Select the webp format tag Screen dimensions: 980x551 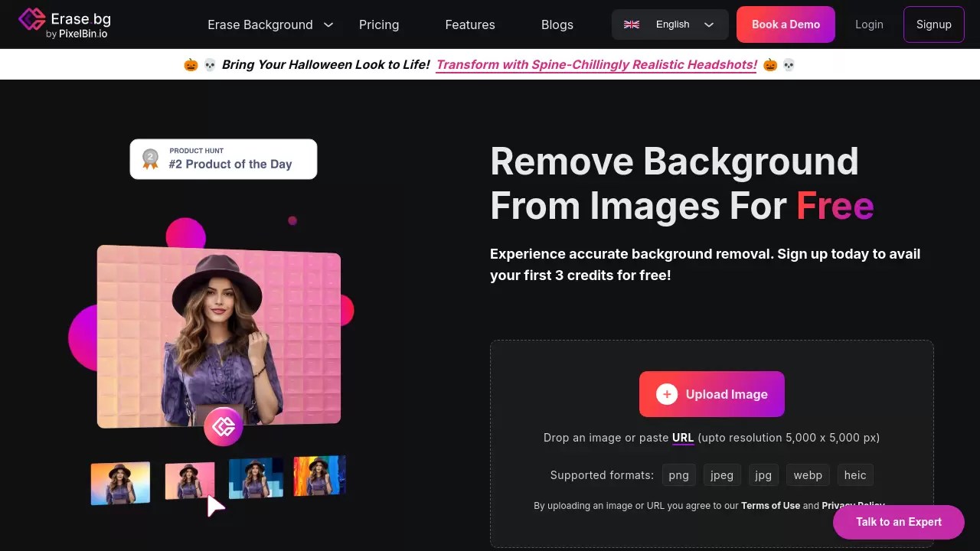(x=807, y=474)
